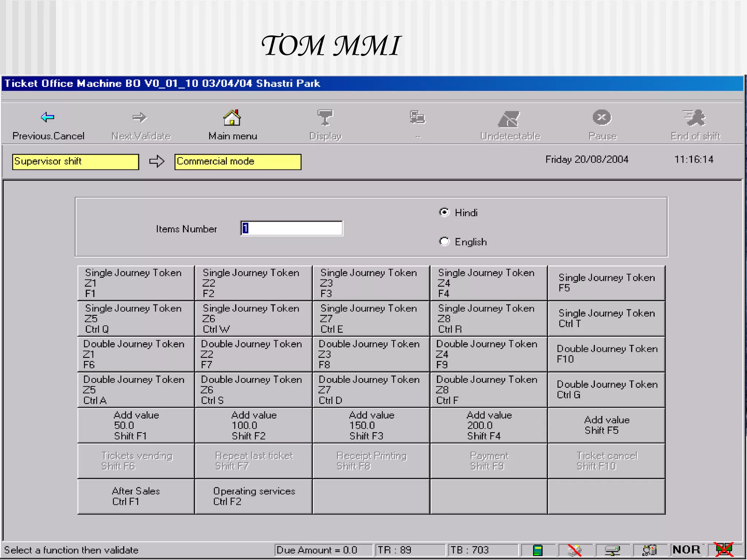Image resolution: width=747 pixels, height=560 pixels.
Task: Click the End of shift icon
Action: (694, 118)
